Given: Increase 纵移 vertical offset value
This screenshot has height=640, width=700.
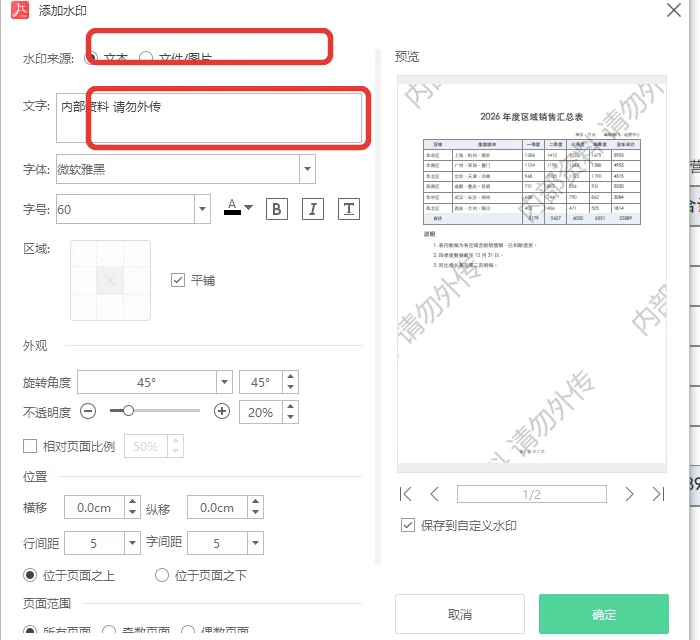Looking at the screenshot, I should coord(255,502).
